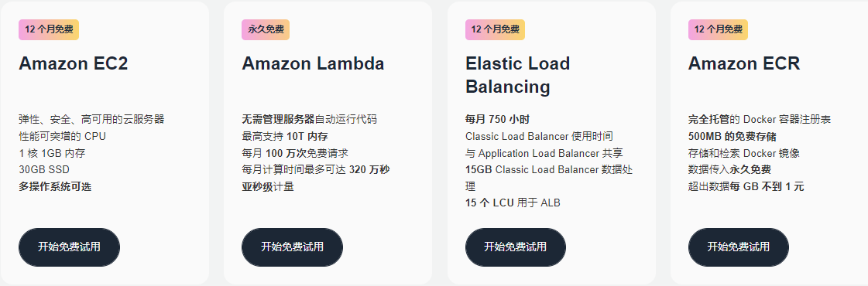This screenshot has width=868, height=286.
Task: Start the free trial for Amazon Lambda
Action: [292, 247]
